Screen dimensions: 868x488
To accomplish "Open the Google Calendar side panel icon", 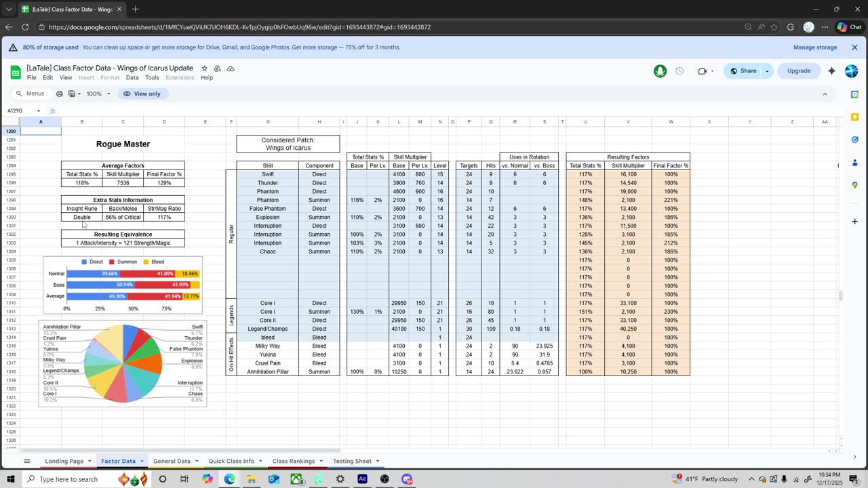I will (x=854, y=95).
